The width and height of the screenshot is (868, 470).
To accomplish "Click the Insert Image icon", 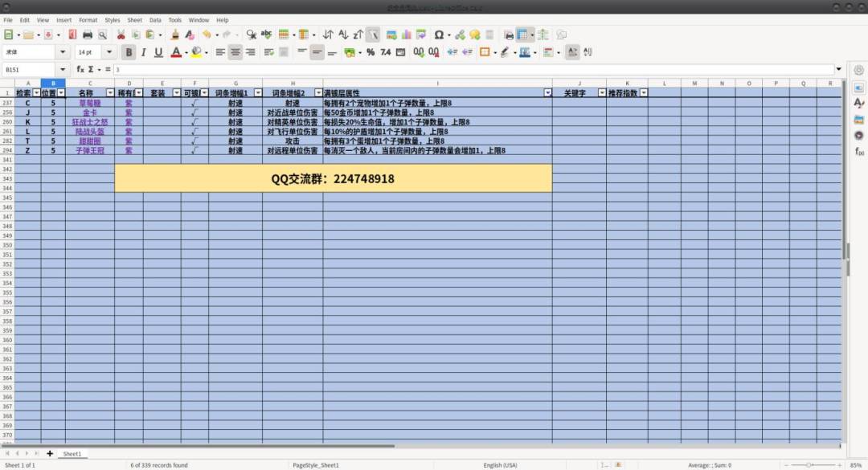I will click(391, 35).
